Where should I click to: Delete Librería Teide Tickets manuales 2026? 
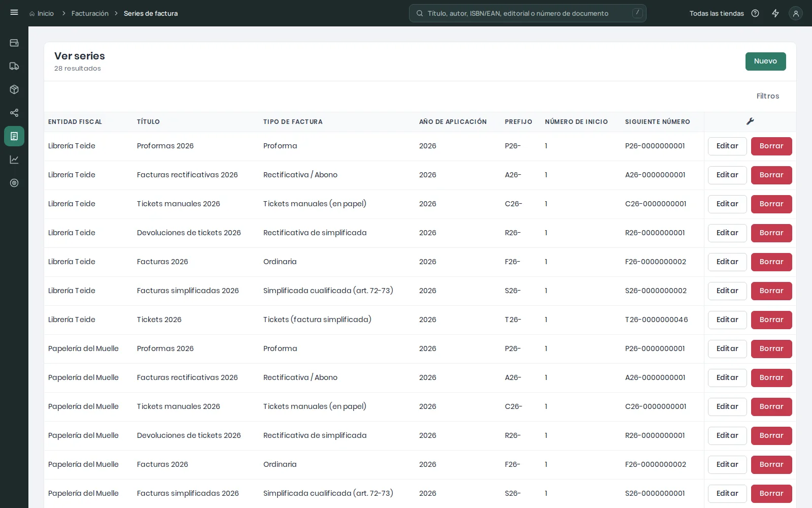click(x=771, y=204)
